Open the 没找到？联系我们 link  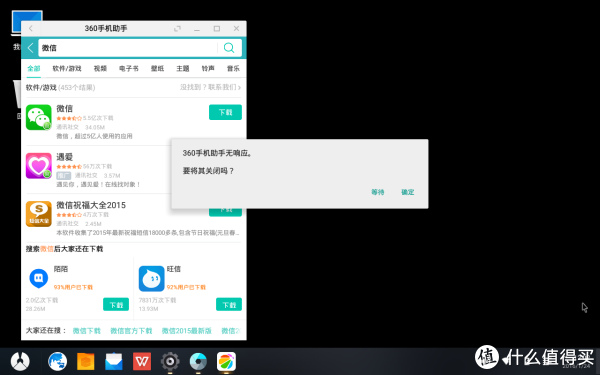click(x=210, y=87)
